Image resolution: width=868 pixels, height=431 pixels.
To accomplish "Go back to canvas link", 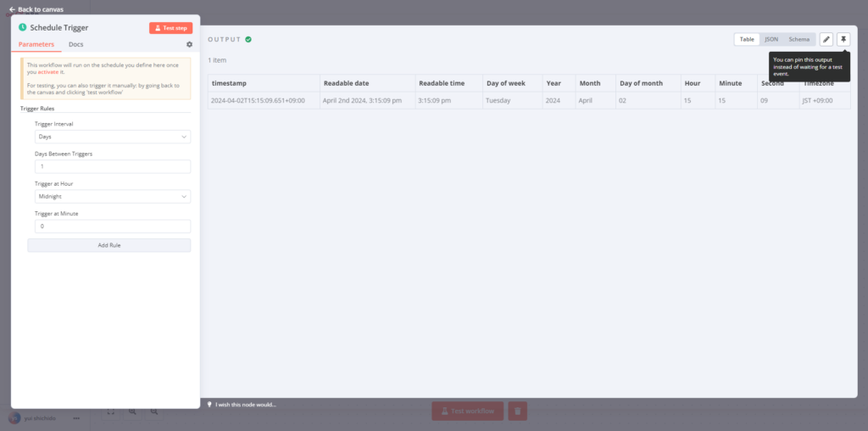I will click(x=36, y=9).
